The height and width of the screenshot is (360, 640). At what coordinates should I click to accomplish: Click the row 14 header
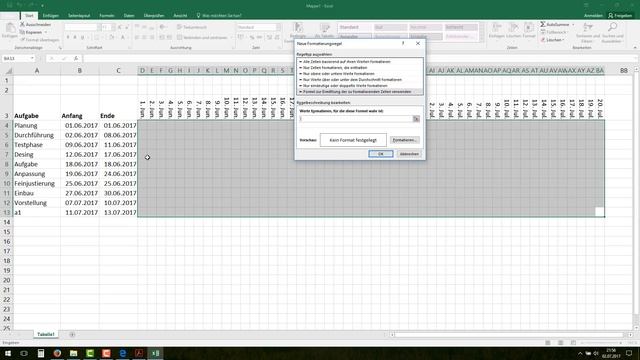coord(7,222)
